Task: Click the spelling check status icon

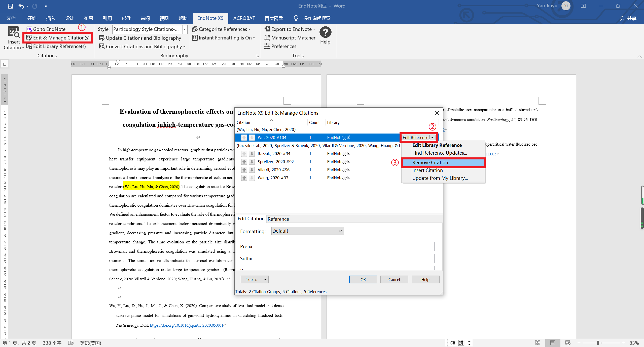Action: click(71, 343)
